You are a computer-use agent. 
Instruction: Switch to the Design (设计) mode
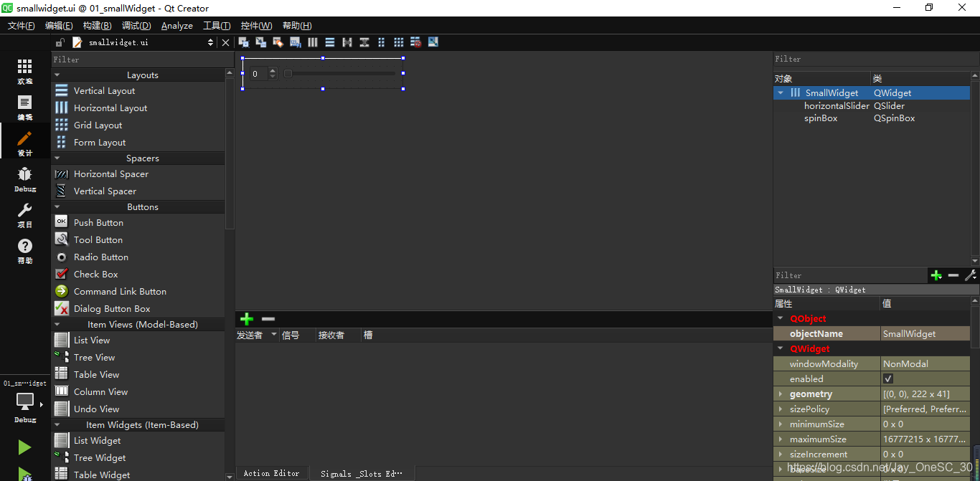[25, 143]
